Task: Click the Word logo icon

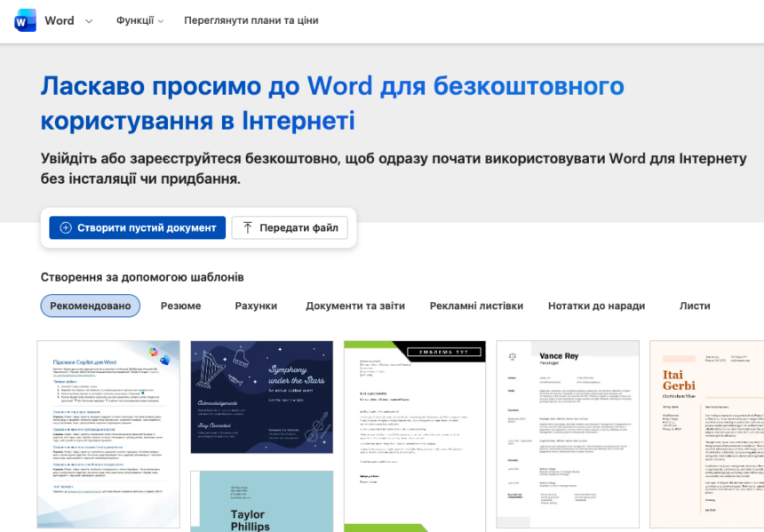Action: [x=26, y=21]
